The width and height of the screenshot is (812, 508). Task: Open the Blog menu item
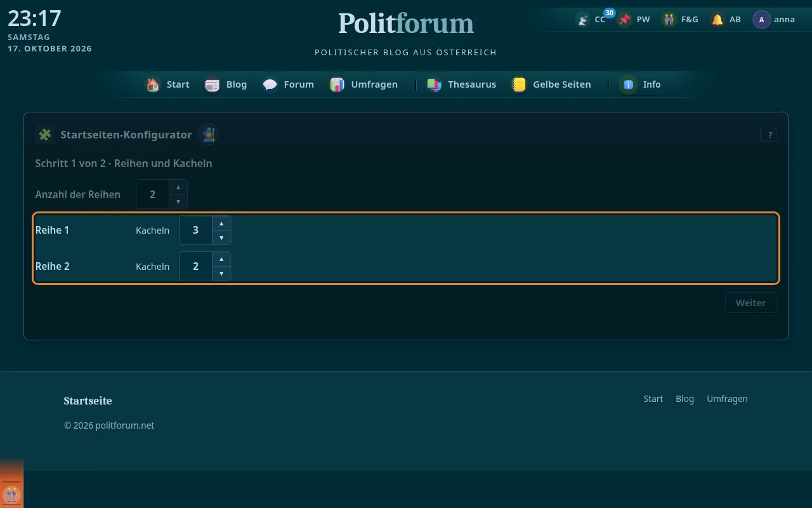click(x=226, y=84)
